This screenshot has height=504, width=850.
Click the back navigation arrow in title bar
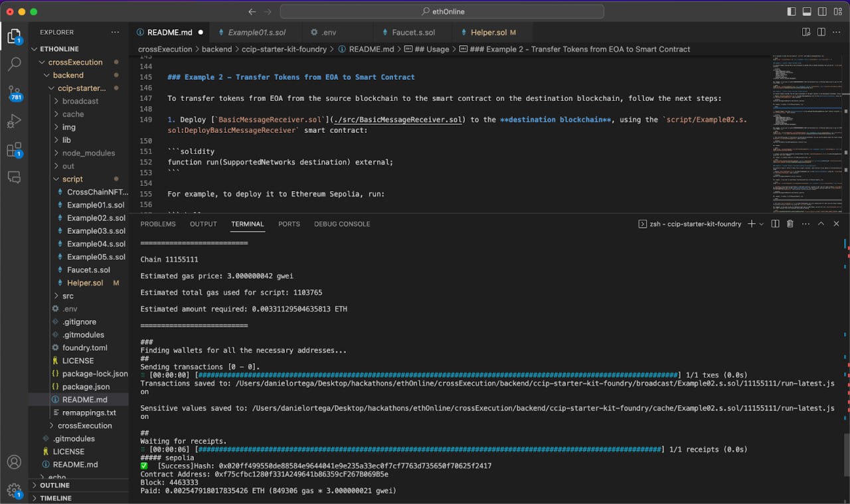(x=252, y=12)
